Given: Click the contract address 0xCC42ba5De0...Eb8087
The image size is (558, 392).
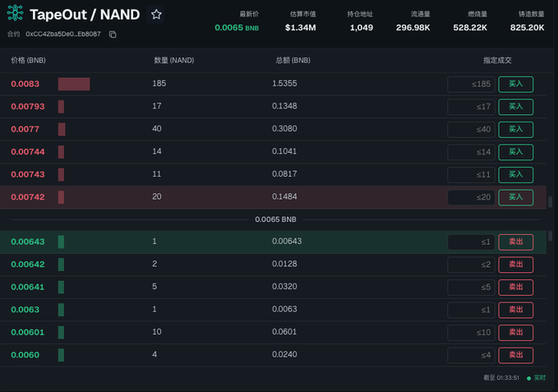Looking at the screenshot, I should coord(63,35).
